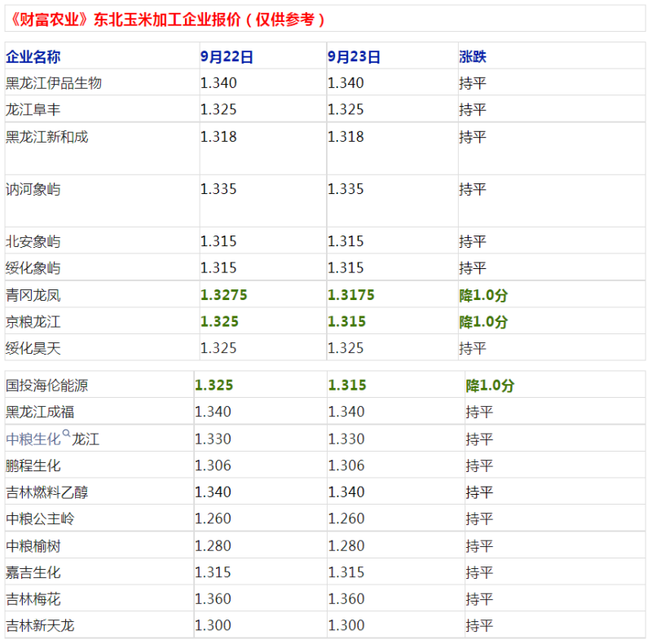Select the company name 绥化象屿
652x644 pixels.
tap(33, 268)
